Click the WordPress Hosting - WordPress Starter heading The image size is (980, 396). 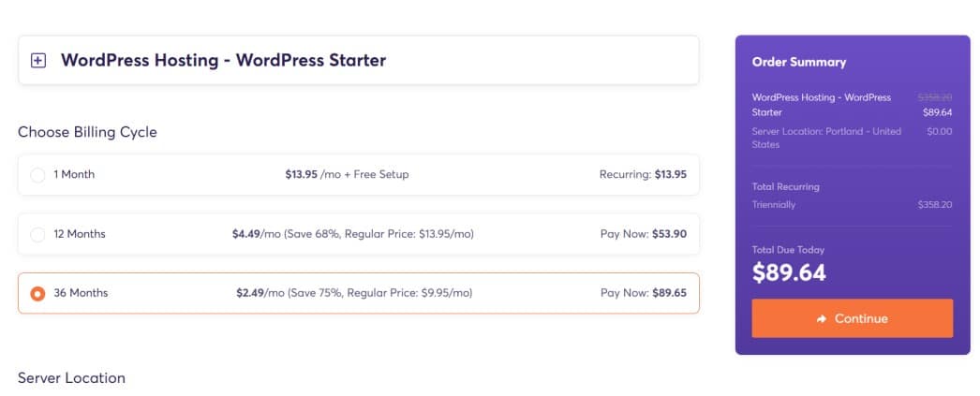223,61
